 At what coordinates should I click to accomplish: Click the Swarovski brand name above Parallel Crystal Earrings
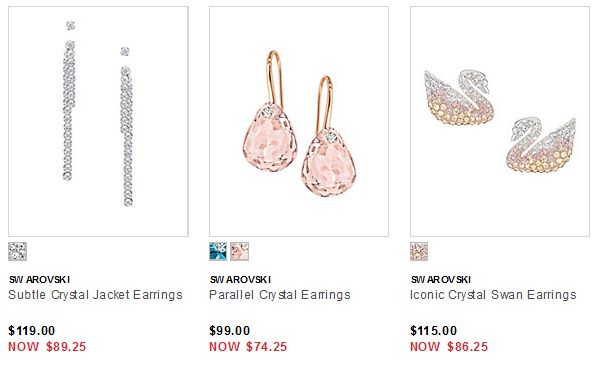coord(240,280)
